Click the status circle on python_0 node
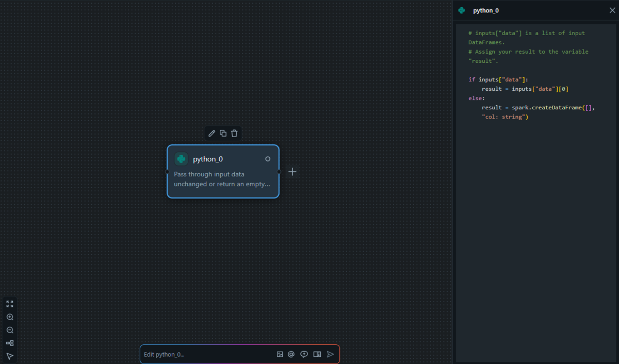The width and height of the screenshot is (619, 364). point(268,159)
